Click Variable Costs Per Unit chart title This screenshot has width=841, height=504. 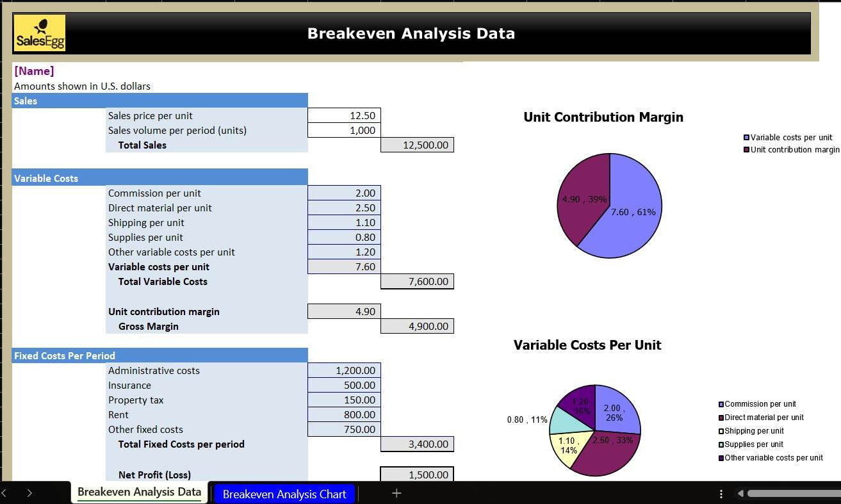[x=587, y=345]
